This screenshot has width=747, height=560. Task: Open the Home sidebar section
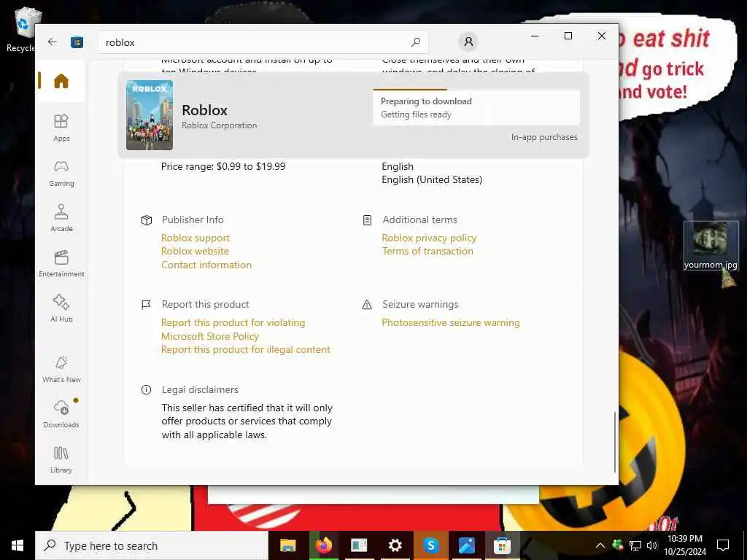click(61, 81)
